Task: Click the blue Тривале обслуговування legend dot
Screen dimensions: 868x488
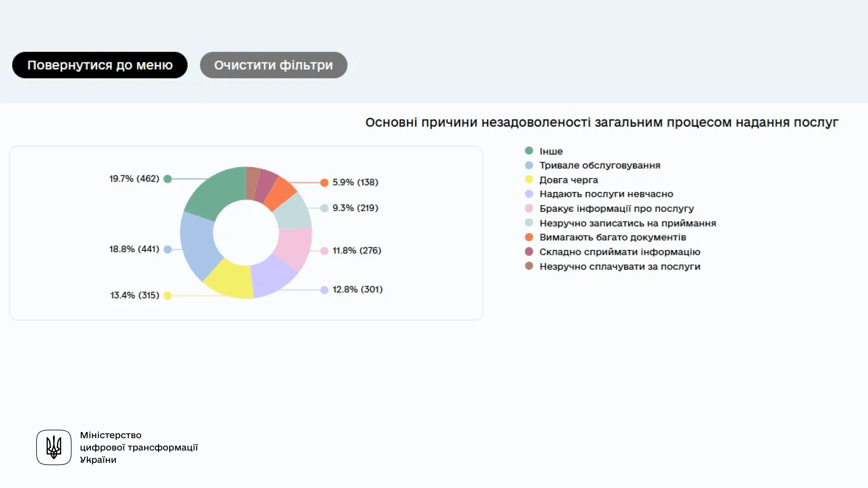Action: (x=529, y=165)
